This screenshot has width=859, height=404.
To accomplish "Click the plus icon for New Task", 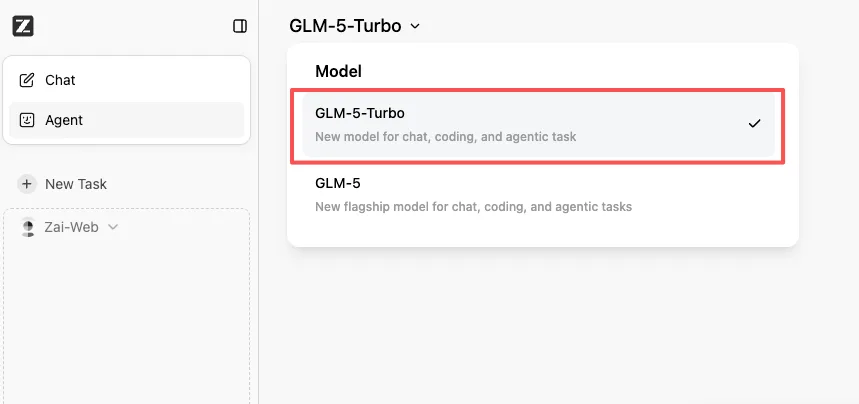I will tap(27, 184).
